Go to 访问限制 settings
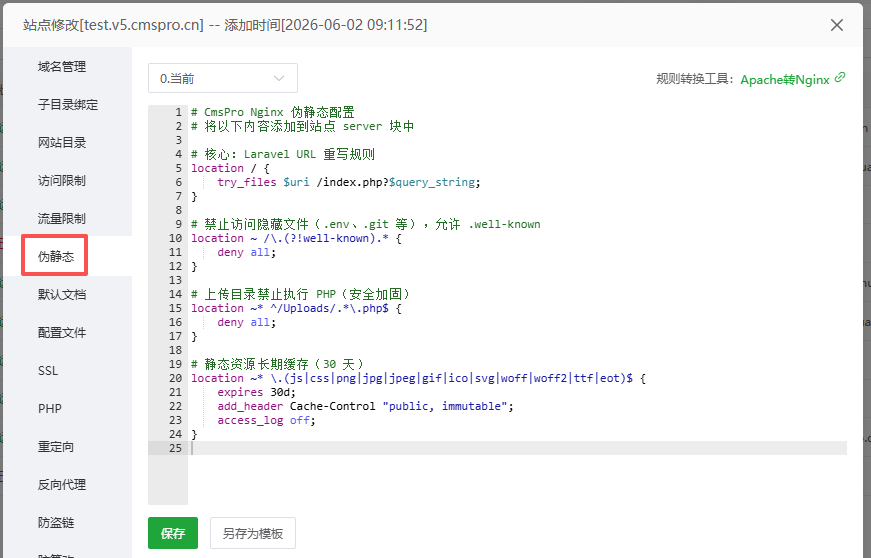Screen dimensions: 871x558 point(62,180)
